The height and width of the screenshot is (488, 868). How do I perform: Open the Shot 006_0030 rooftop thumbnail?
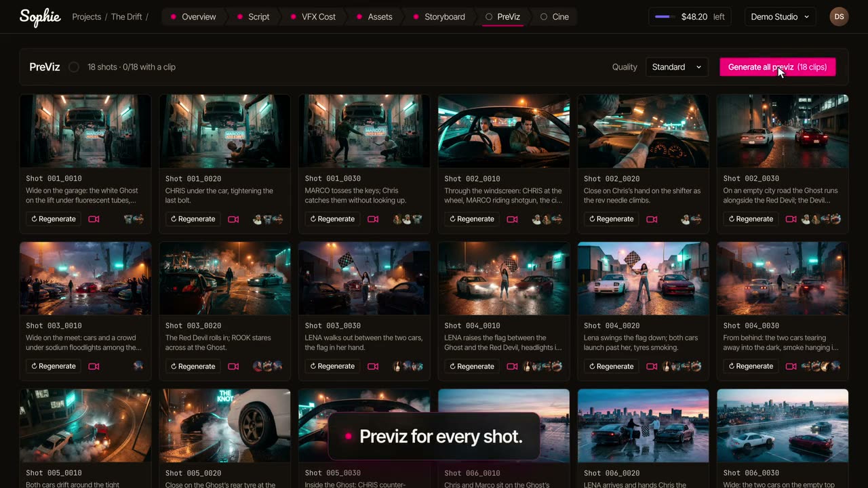coord(783,425)
